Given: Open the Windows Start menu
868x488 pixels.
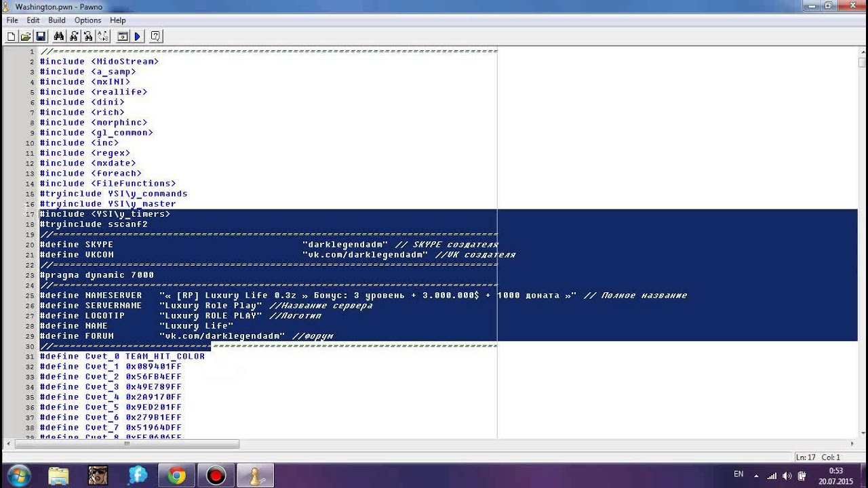Looking at the screenshot, I should [18, 475].
